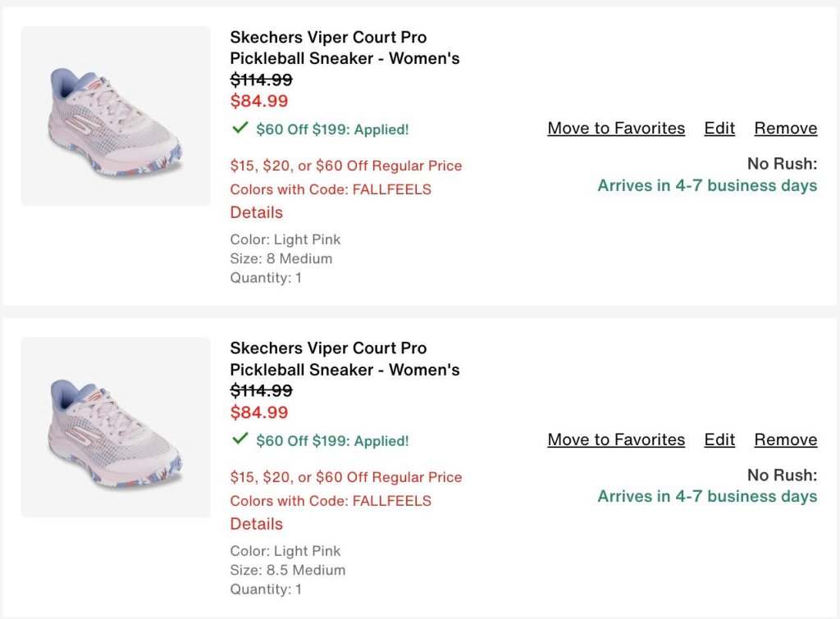This screenshot has width=840, height=619.
Task: Edit the size 8 Medium sneaker
Action: tap(719, 128)
